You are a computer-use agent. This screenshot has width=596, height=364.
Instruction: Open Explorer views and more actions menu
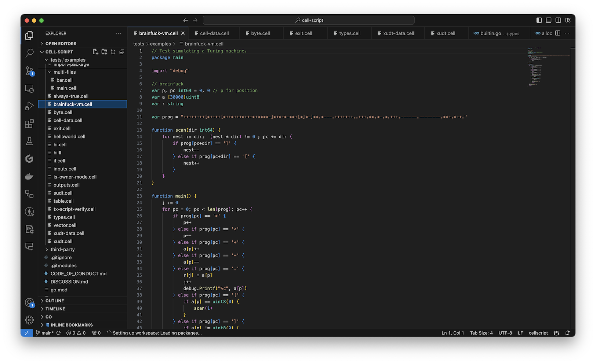tap(118, 33)
